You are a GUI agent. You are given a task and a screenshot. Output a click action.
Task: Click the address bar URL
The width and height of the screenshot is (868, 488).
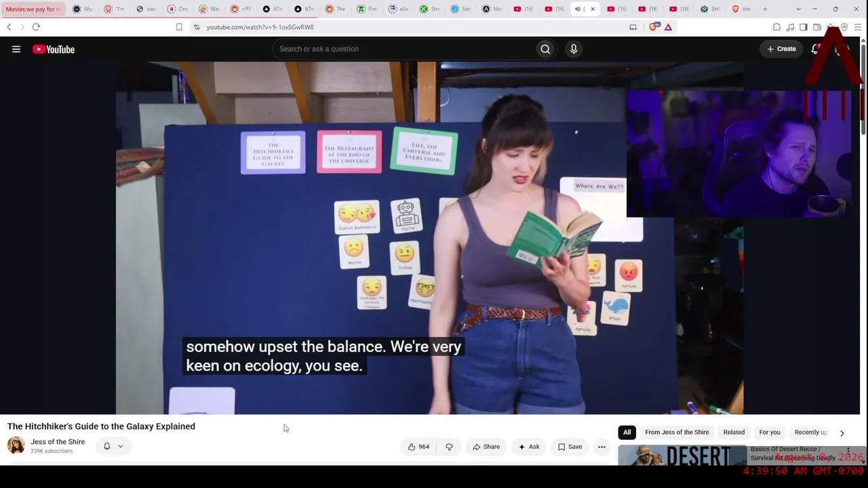[x=260, y=27]
